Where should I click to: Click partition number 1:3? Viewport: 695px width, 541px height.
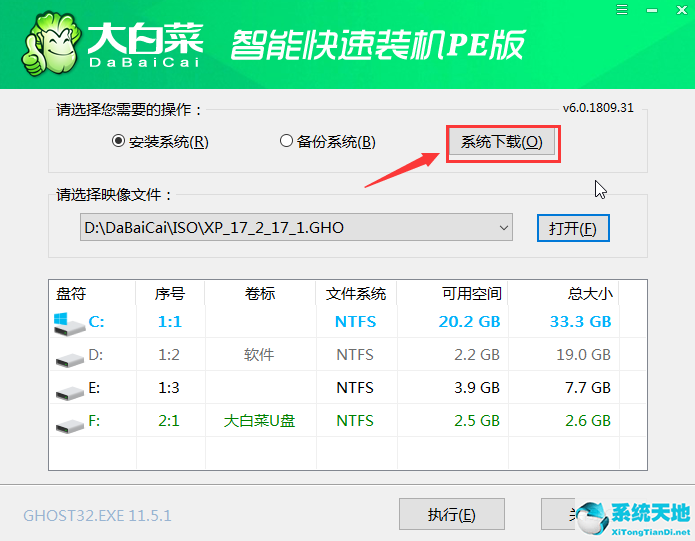169,388
